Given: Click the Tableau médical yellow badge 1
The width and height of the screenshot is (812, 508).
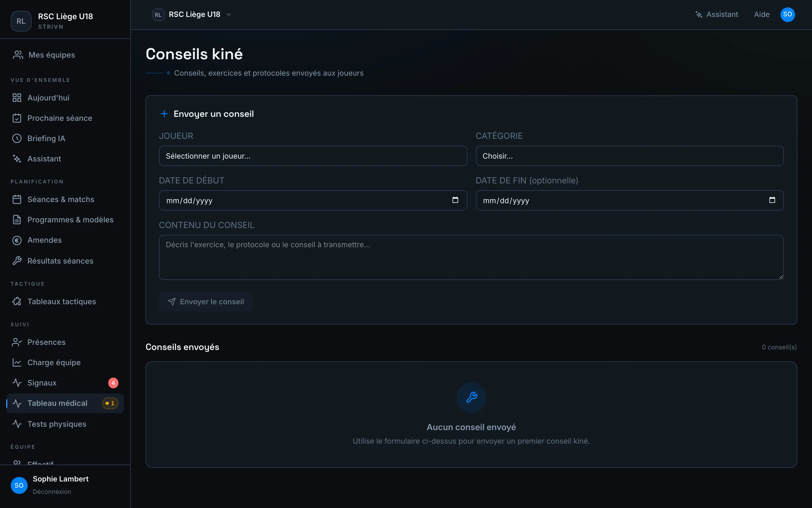Looking at the screenshot, I should point(110,403).
